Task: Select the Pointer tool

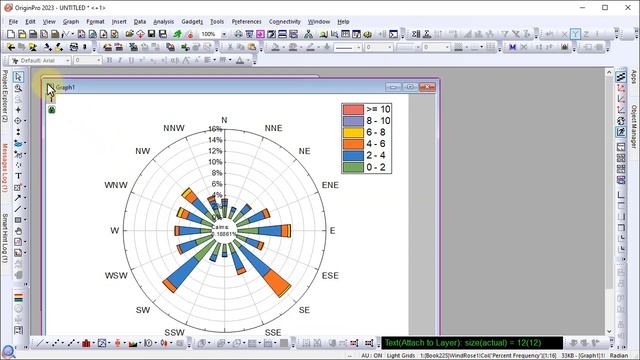Action: (18, 77)
